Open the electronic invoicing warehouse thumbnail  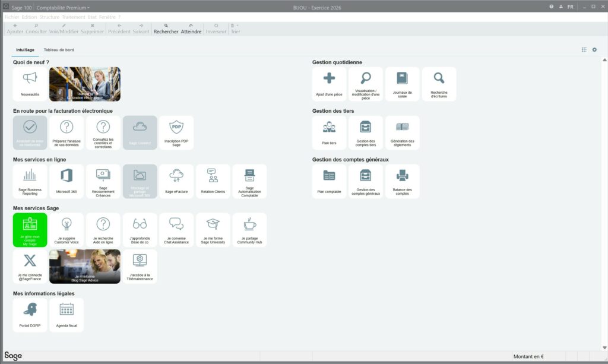pos(85,84)
